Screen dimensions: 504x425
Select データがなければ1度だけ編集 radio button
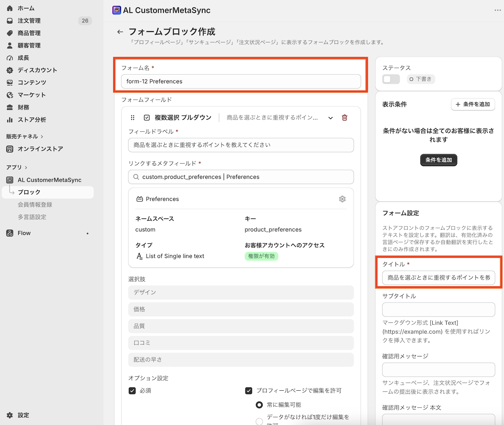tap(259, 421)
